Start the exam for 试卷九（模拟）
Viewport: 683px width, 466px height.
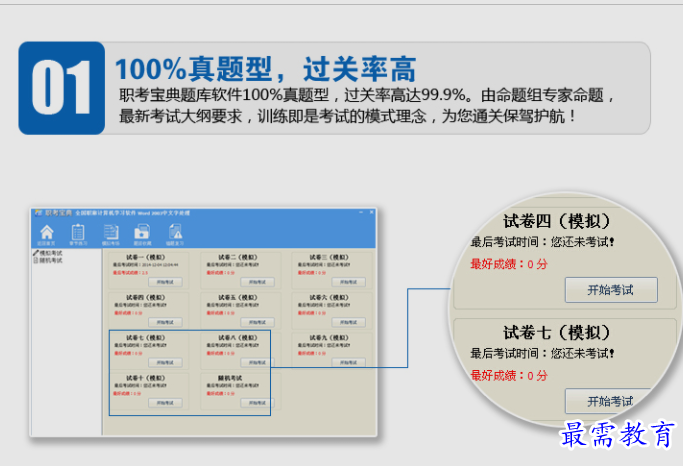348,362
